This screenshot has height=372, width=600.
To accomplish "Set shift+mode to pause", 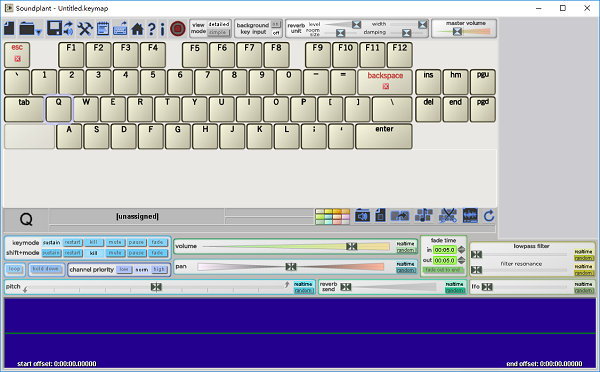I will click(136, 253).
